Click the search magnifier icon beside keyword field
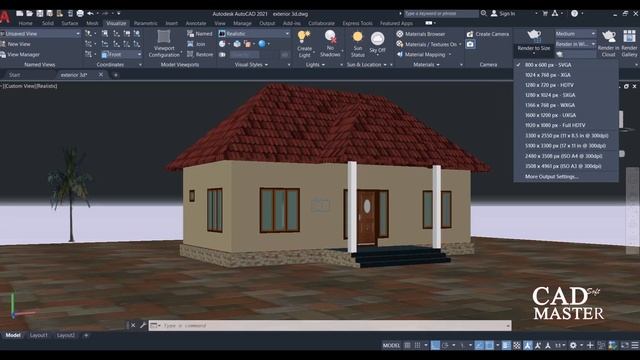This screenshot has width=640, height=360. point(484,13)
